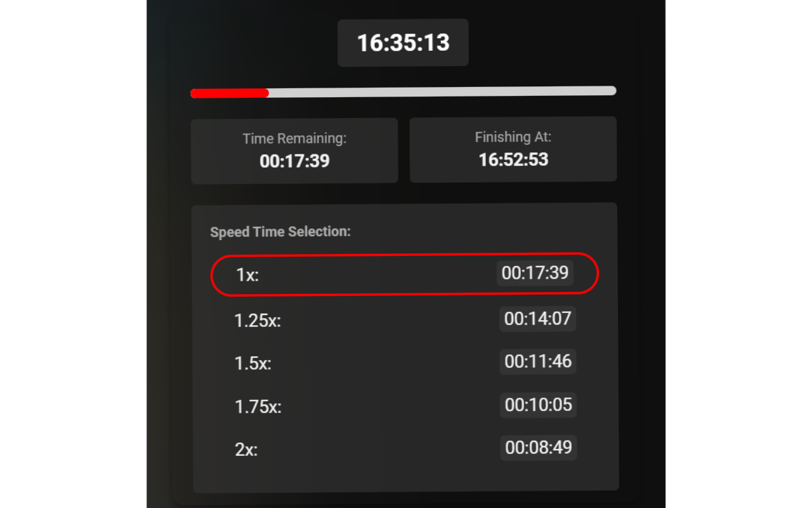Click the Speed Time Selection heading
The image size is (812, 508).
click(x=280, y=232)
